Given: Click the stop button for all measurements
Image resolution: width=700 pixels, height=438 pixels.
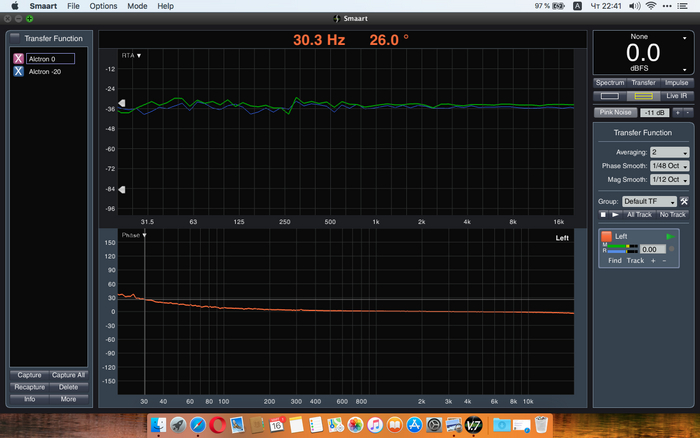Looking at the screenshot, I should pyautogui.click(x=602, y=214).
